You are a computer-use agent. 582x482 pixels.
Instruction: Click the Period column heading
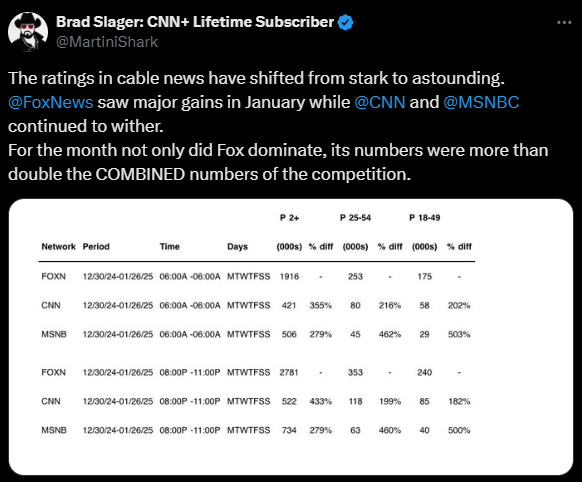click(x=96, y=246)
